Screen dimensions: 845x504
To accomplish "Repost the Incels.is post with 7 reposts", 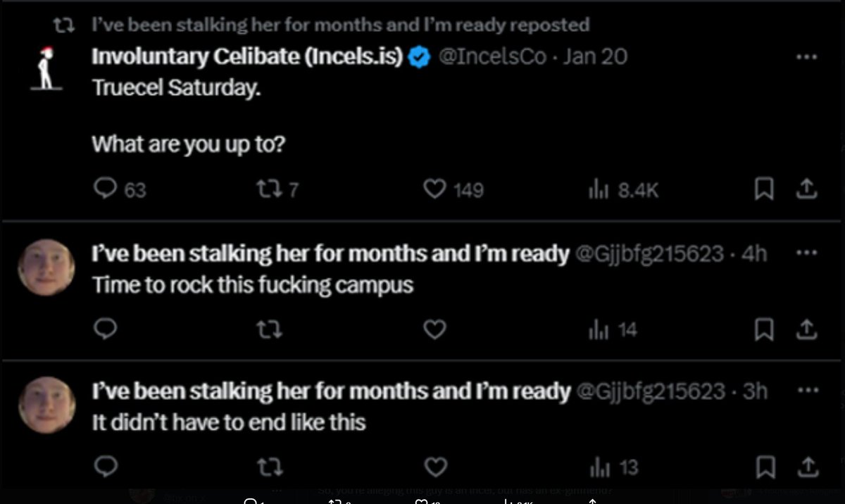I will click(x=268, y=189).
